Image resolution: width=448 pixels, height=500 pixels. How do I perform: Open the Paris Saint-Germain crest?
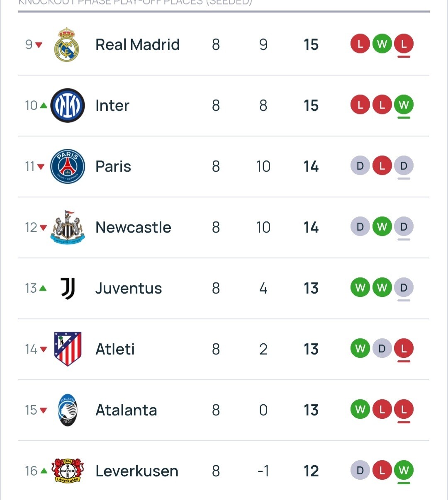tap(68, 166)
